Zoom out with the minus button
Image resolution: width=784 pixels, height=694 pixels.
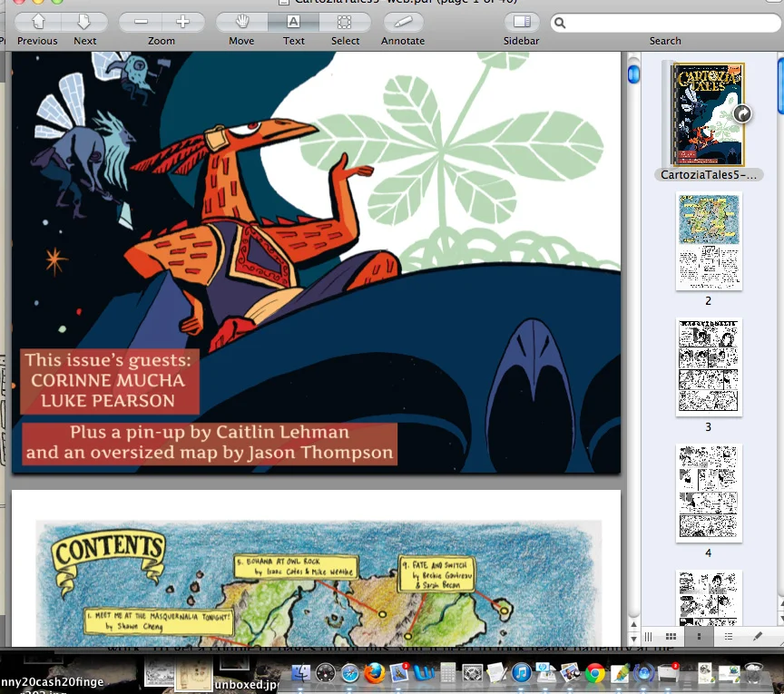141,22
